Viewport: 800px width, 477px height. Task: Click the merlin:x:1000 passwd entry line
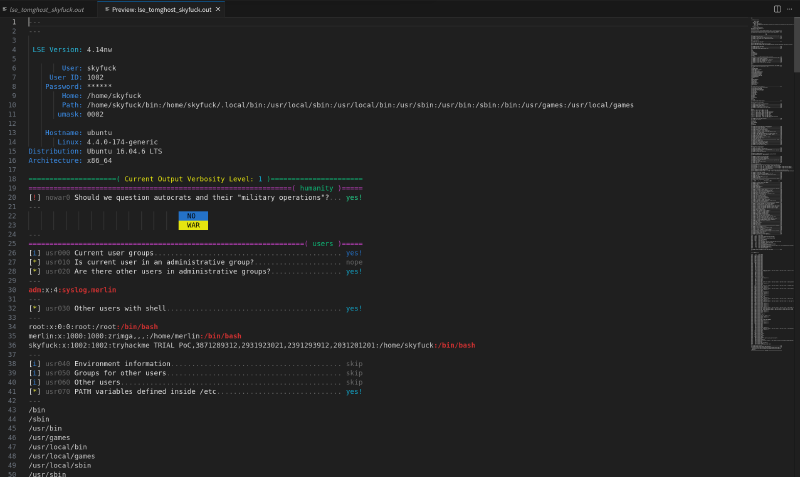point(135,336)
